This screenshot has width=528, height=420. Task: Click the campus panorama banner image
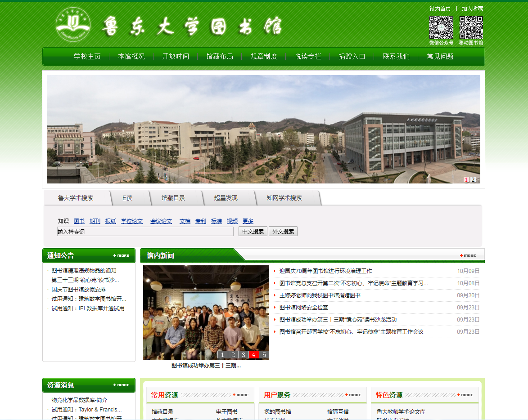(263, 129)
